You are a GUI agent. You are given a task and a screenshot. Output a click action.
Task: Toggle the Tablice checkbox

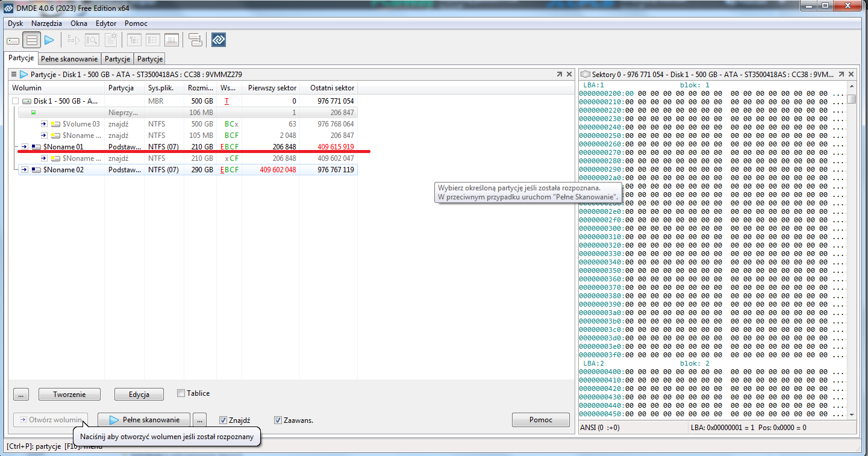point(181,393)
